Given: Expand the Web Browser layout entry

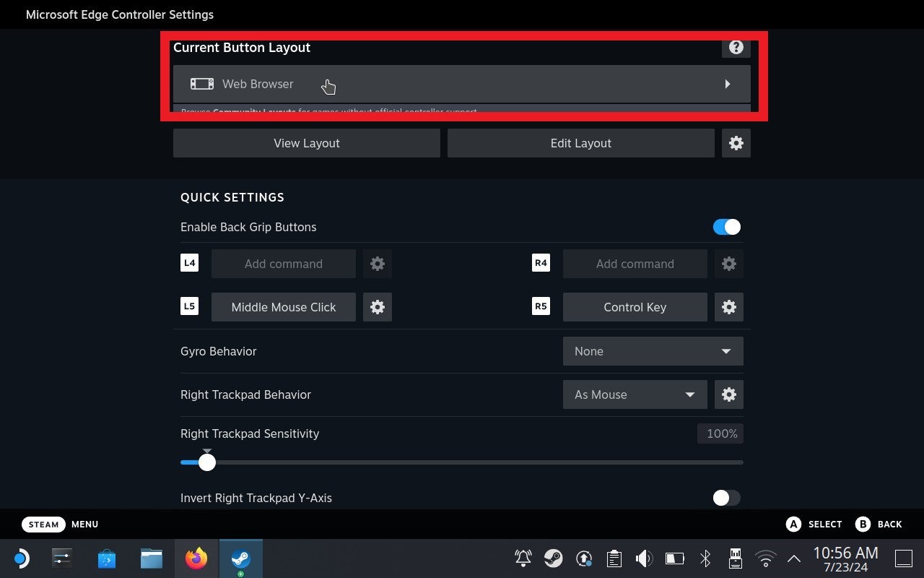Looking at the screenshot, I should tap(728, 84).
